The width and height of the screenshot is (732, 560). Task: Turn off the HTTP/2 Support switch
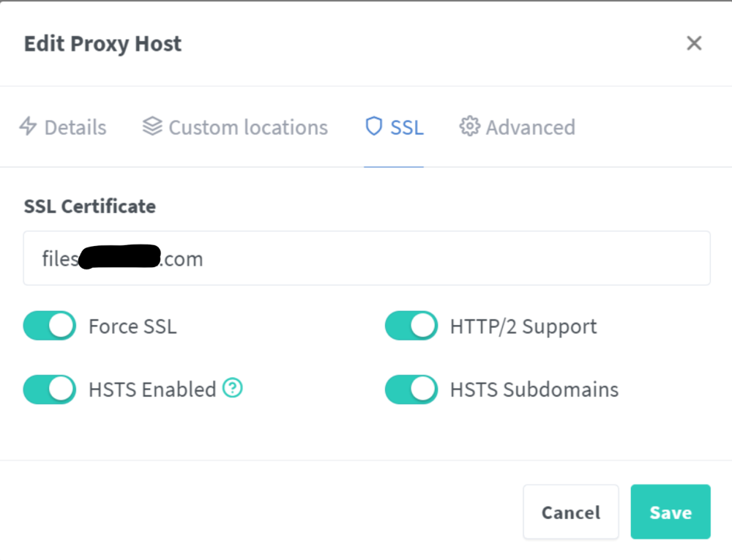pos(411,326)
